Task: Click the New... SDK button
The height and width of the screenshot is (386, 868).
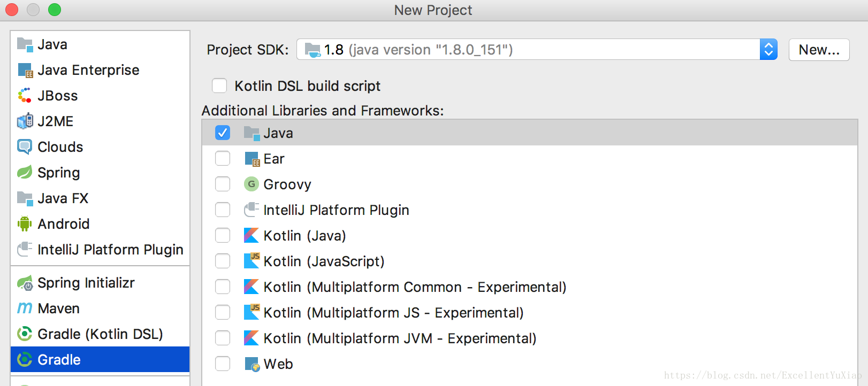Action: tap(819, 50)
